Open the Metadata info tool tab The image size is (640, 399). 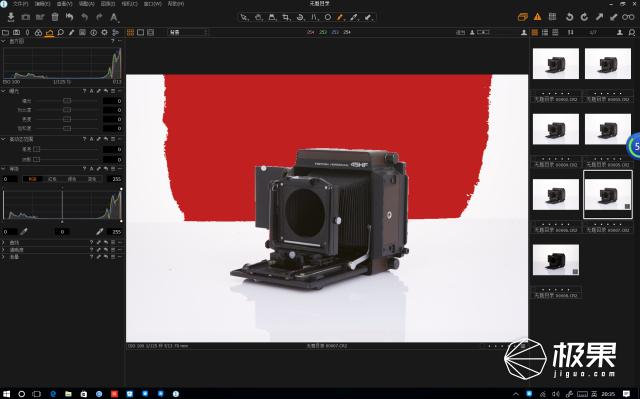point(93,32)
